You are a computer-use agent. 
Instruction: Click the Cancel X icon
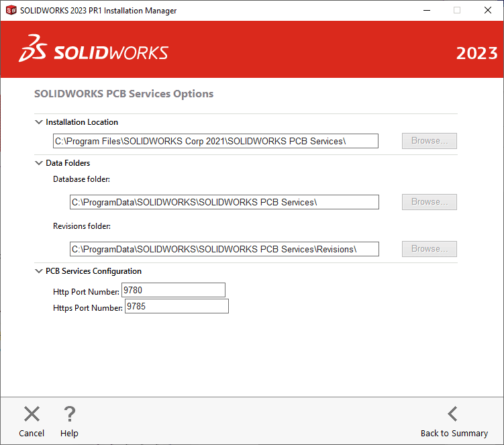[x=32, y=414]
